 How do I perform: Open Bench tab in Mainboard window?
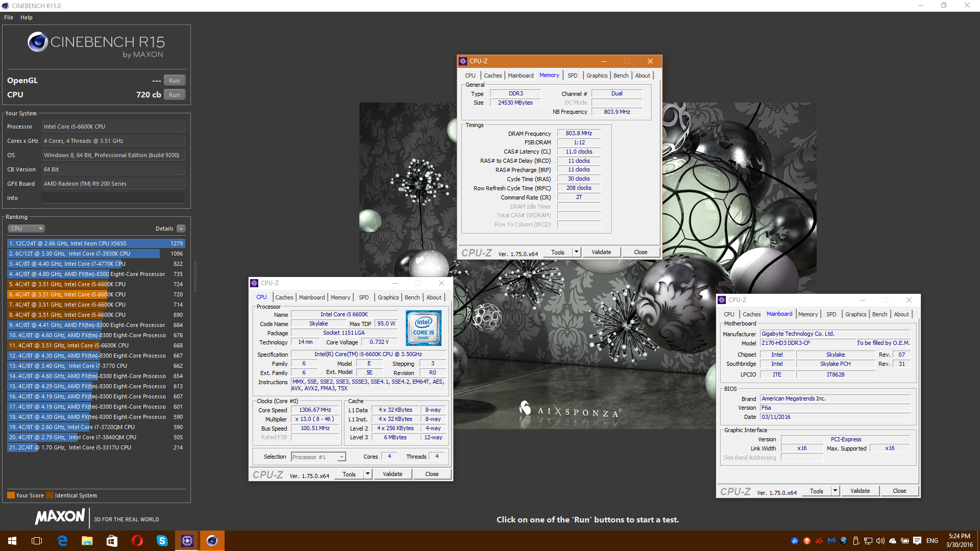[879, 314]
